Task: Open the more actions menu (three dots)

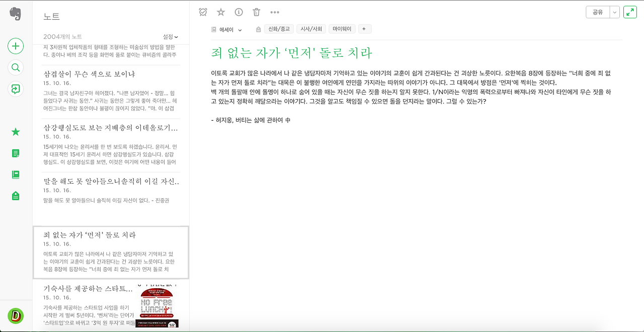Action: [274, 12]
